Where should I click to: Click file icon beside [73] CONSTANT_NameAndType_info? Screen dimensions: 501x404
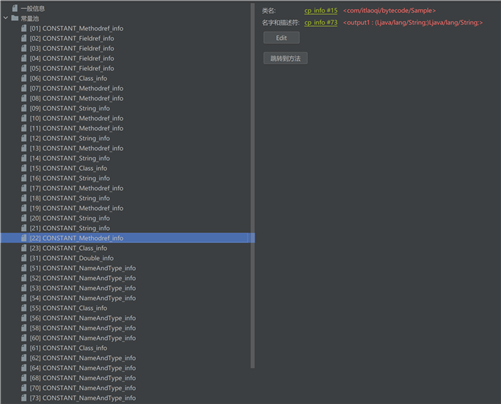coord(24,398)
